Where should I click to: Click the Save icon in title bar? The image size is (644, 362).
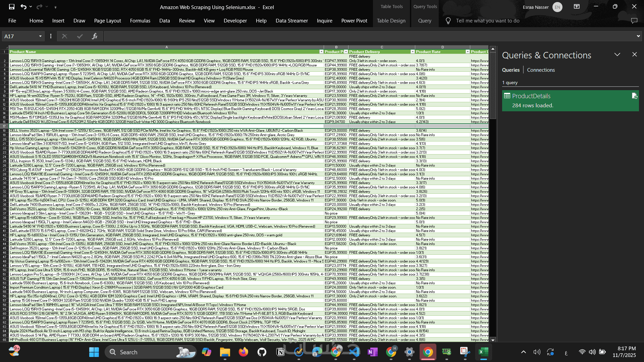12,7
